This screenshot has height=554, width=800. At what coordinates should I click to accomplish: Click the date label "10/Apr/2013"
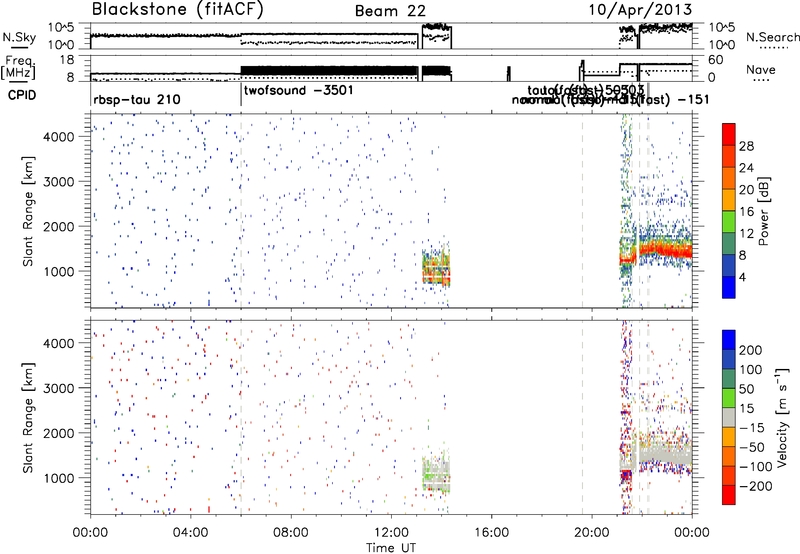point(641,10)
